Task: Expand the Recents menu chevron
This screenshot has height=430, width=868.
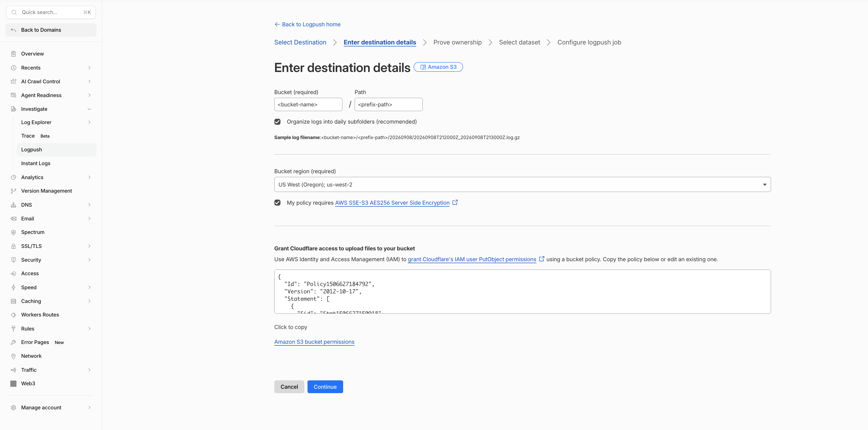Action: 89,68
